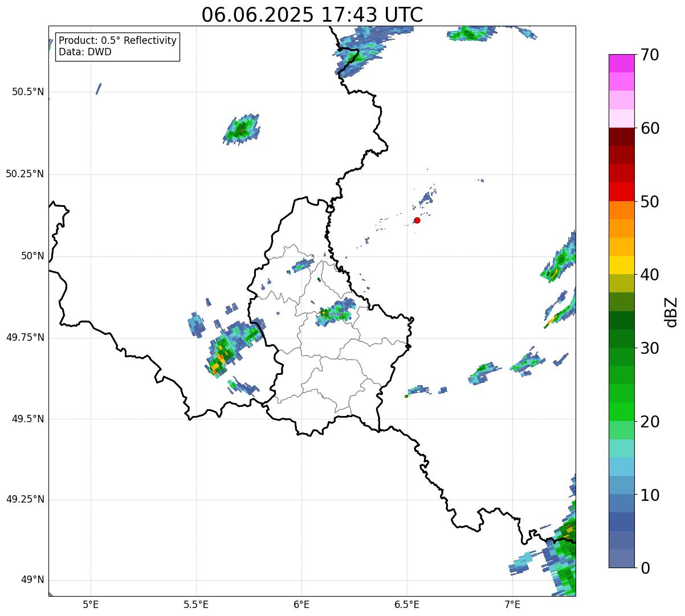685x616 pixels.
Task: Click the 'dBZ' colorbar axis label
Action: (x=671, y=312)
